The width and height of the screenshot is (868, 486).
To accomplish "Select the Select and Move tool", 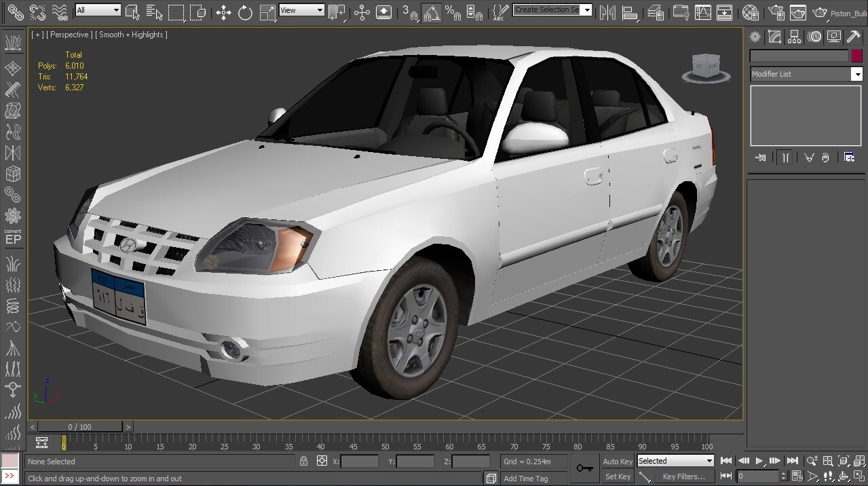I will point(223,12).
